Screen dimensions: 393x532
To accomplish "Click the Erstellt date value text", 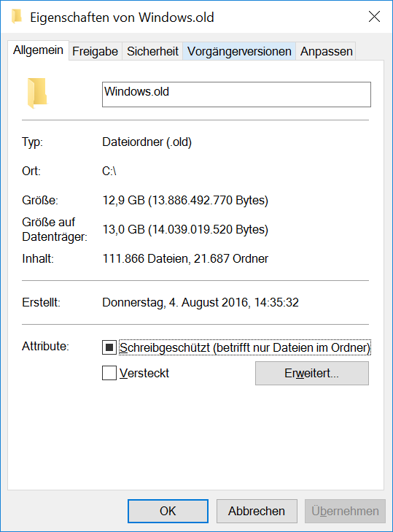I will click(x=201, y=302).
